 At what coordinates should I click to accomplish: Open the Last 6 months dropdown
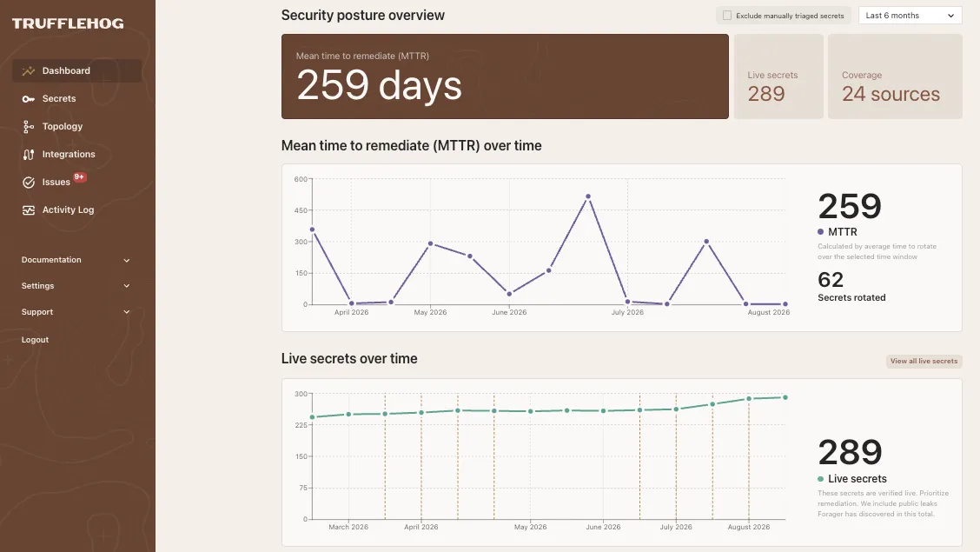pos(910,16)
